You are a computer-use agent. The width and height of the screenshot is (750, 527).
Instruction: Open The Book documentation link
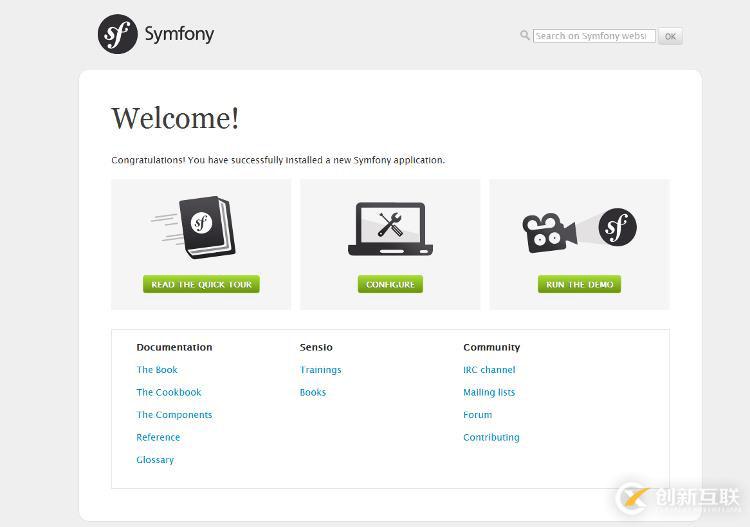[x=157, y=370]
